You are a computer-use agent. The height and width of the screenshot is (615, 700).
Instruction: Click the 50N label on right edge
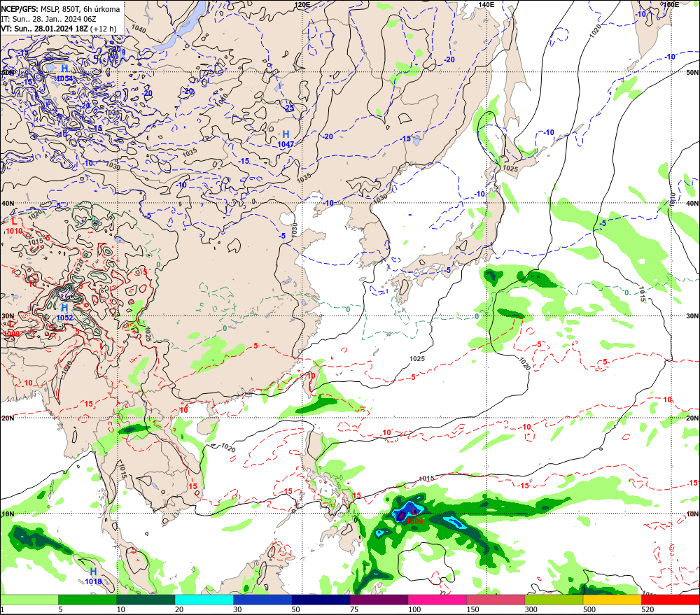pyautogui.click(x=692, y=72)
